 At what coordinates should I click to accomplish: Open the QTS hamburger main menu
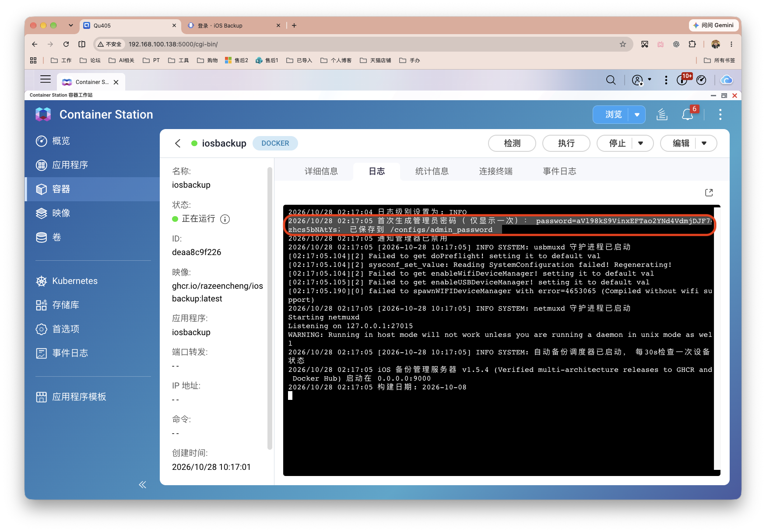tap(46, 79)
